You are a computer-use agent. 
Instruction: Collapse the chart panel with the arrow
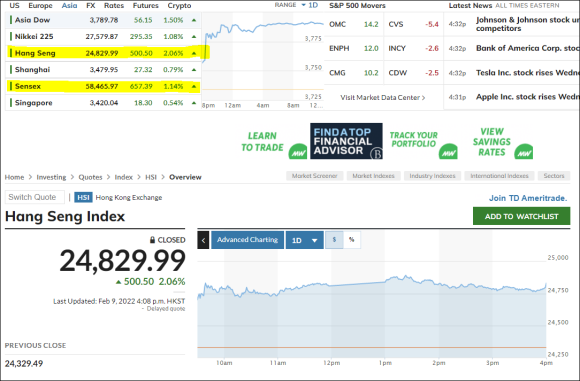pyautogui.click(x=203, y=240)
